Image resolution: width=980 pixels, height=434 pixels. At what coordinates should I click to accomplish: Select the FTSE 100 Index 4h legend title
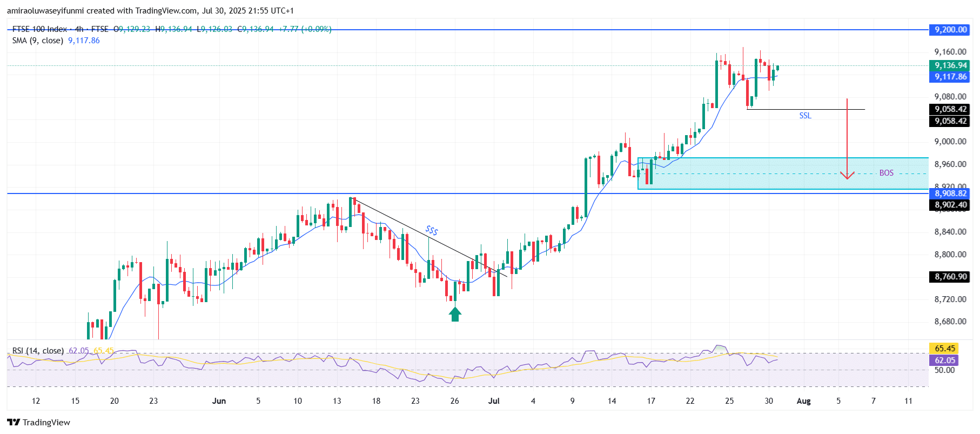tap(61, 29)
